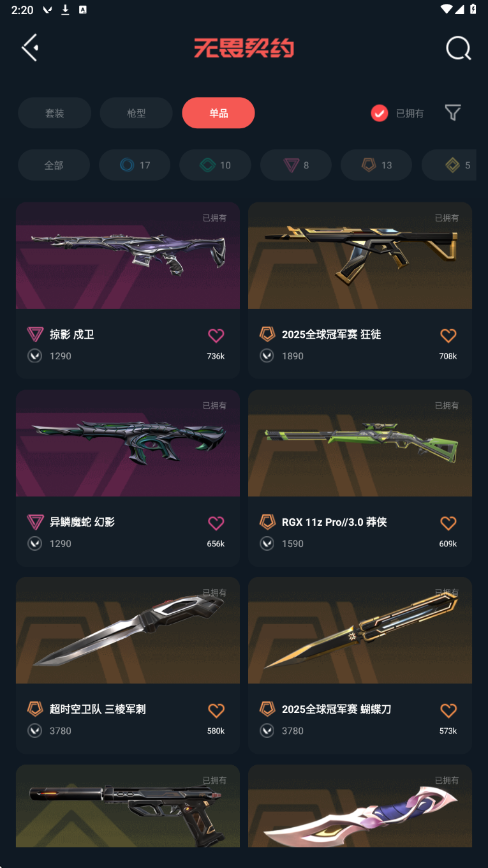Open the funnel filter icon

pyautogui.click(x=453, y=113)
